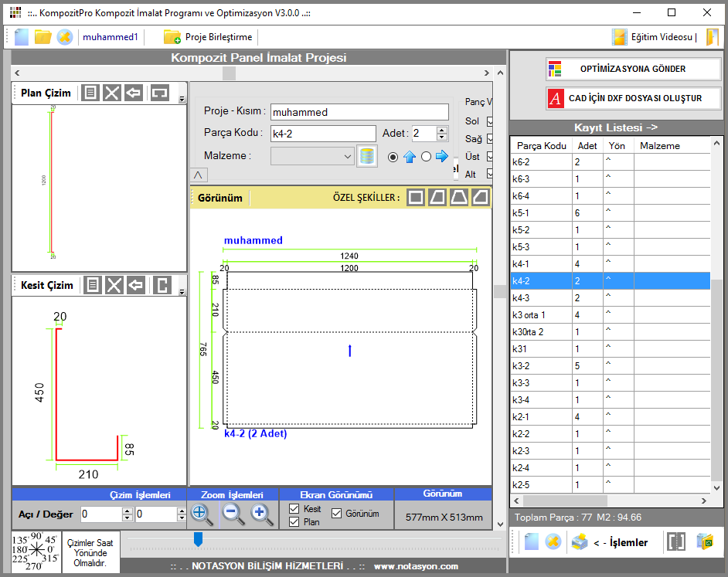Viewport: 728px width, 577px height.
Task: Increment the second Açı / Değer spinner
Action: [x=182, y=511]
